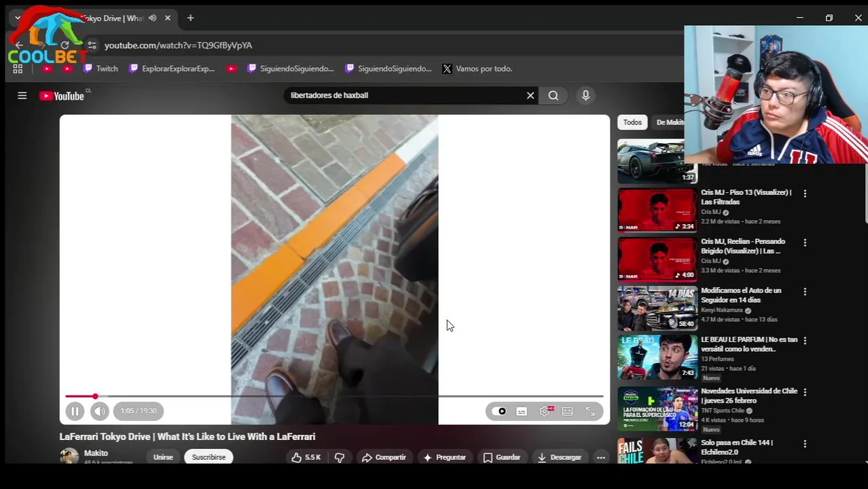
Task: Clear the search box text
Action: tap(530, 96)
